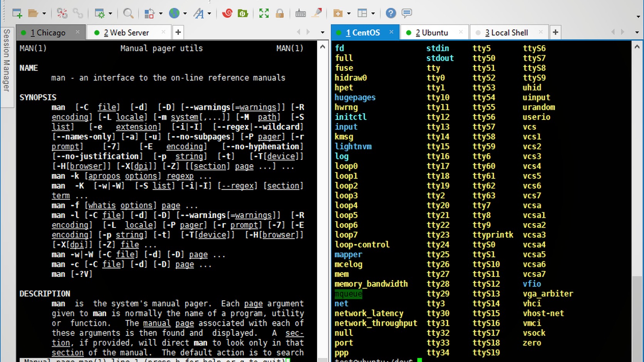Click right pane tab scroll-right arrow
This screenshot has height=362, width=644.
(x=622, y=32)
